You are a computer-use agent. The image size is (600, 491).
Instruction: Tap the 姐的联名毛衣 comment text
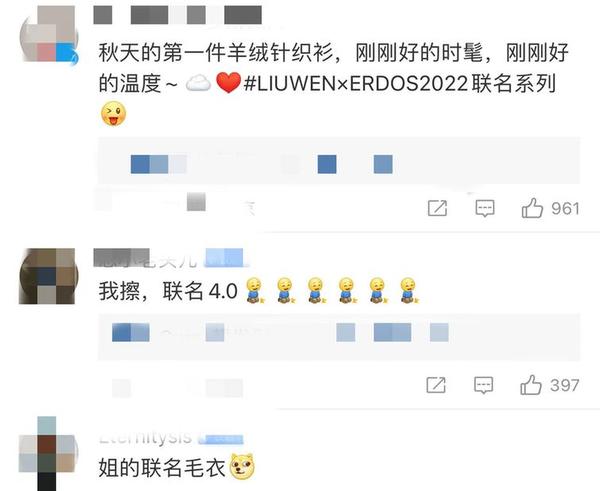tap(162, 467)
